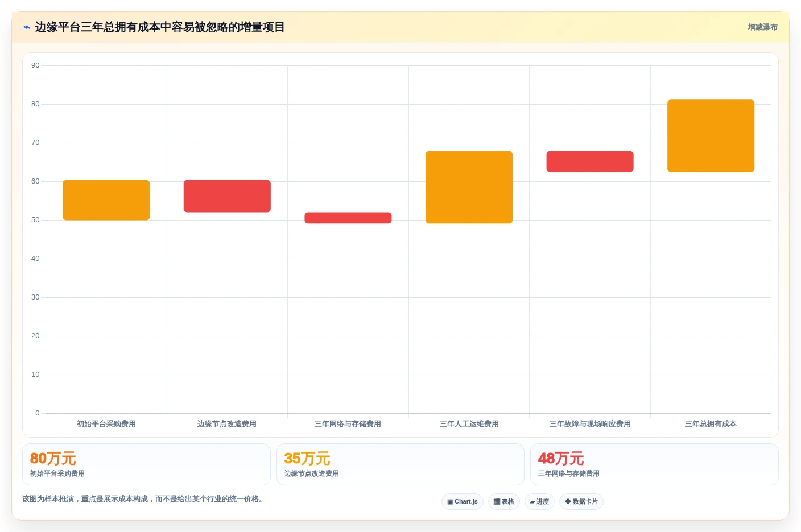This screenshot has height=532, width=801.
Task: Click the y-axis value 70
Action: coord(35,143)
